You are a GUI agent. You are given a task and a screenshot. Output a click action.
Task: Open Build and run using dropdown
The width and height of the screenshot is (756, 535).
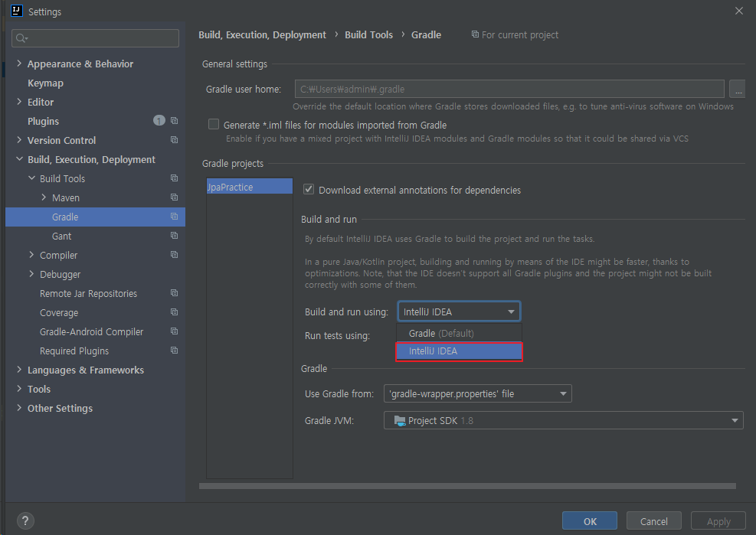[x=459, y=312]
